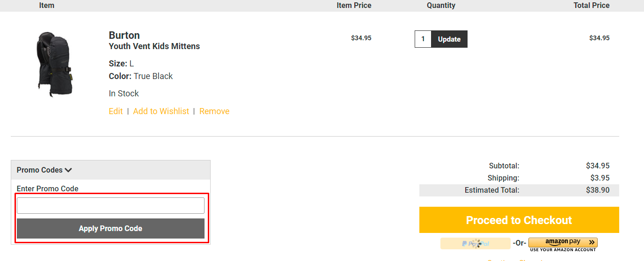644x261 pixels.
Task: Click the $34.95 amount in Total Price column
Action: [x=600, y=38]
